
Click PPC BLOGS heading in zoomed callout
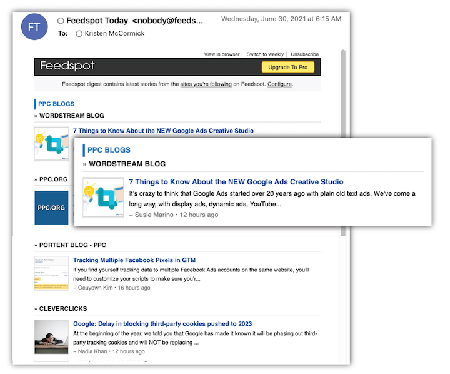[x=109, y=150]
